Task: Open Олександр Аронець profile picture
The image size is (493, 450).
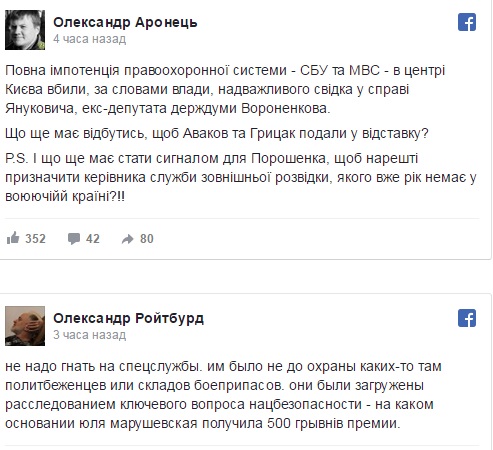Action: click(25, 30)
